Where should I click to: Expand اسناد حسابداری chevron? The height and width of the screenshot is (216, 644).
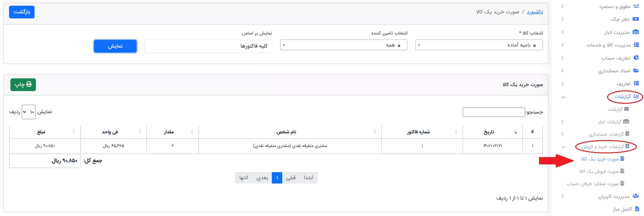coord(563,71)
